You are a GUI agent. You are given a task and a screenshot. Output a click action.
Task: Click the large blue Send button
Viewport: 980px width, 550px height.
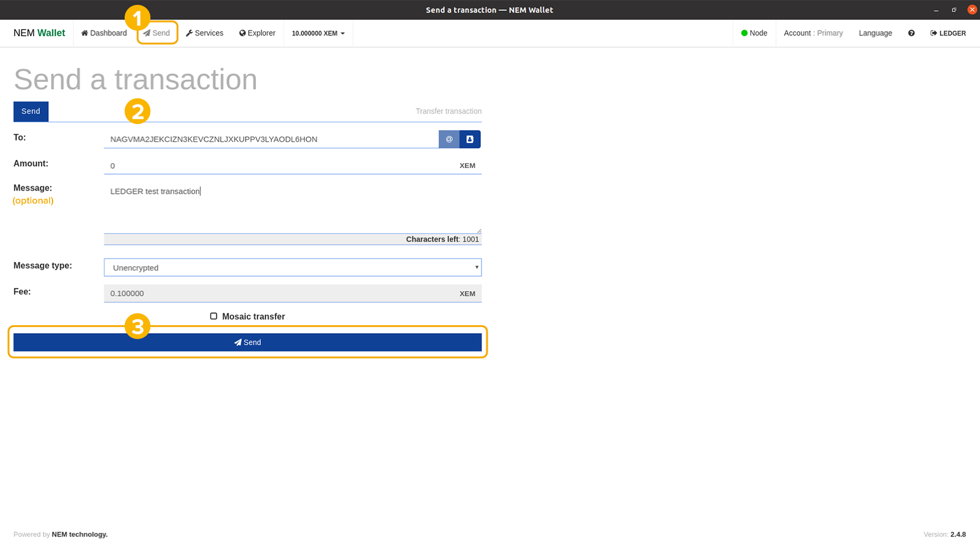pyautogui.click(x=247, y=342)
